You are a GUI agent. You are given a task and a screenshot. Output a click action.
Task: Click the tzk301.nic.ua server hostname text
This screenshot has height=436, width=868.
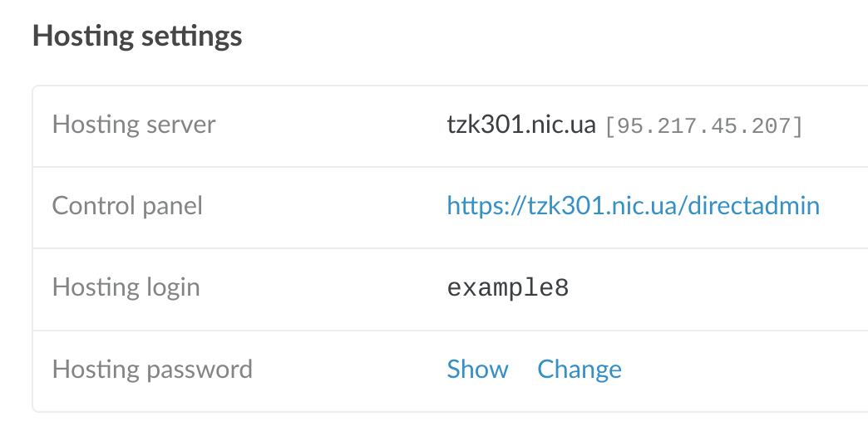tap(521, 125)
